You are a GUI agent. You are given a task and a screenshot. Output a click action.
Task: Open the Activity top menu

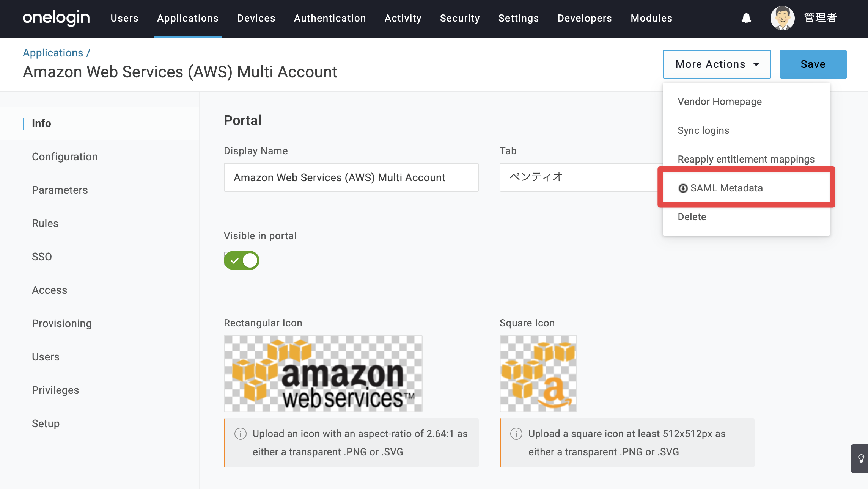click(x=403, y=18)
